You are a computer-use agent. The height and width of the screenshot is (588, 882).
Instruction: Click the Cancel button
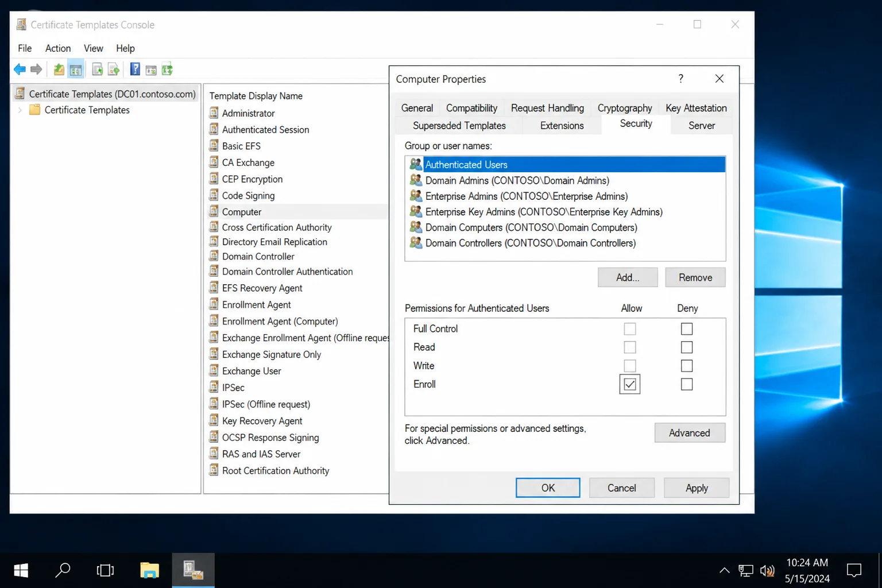[x=622, y=488]
